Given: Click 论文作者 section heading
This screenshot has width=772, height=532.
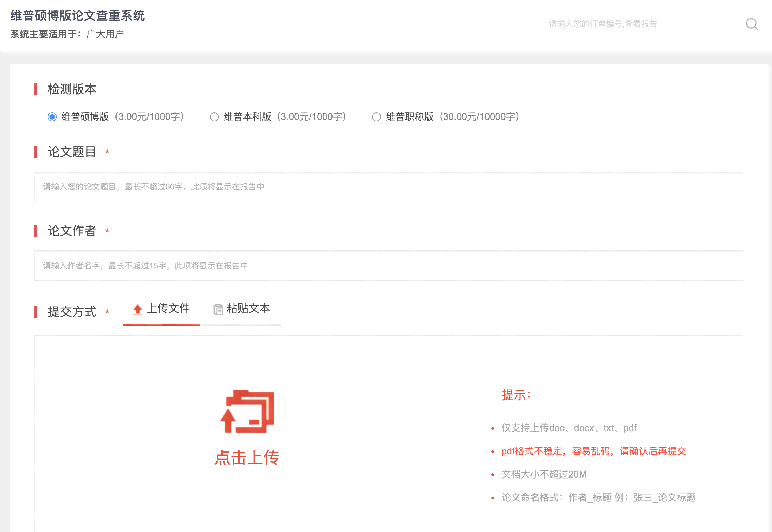Looking at the screenshot, I should pos(72,231).
